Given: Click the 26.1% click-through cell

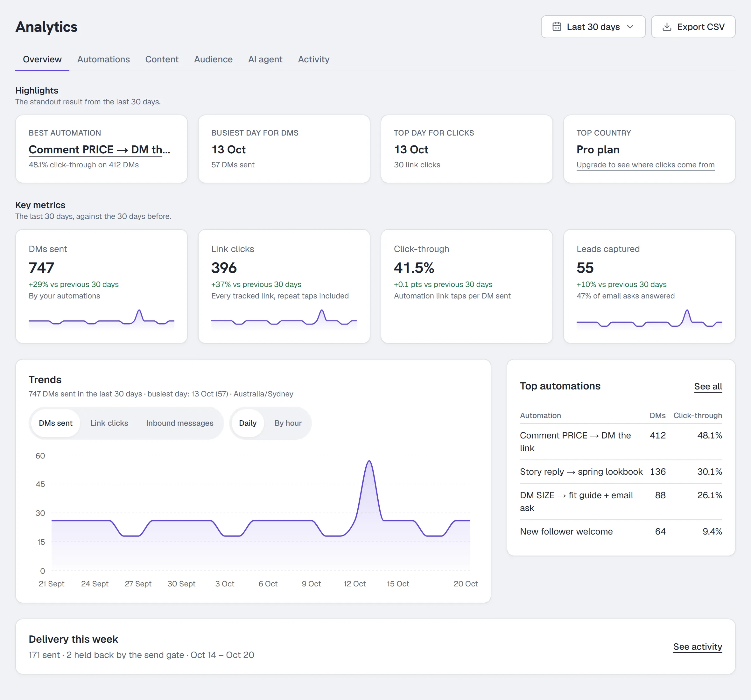Looking at the screenshot, I should click(x=709, y=495).
